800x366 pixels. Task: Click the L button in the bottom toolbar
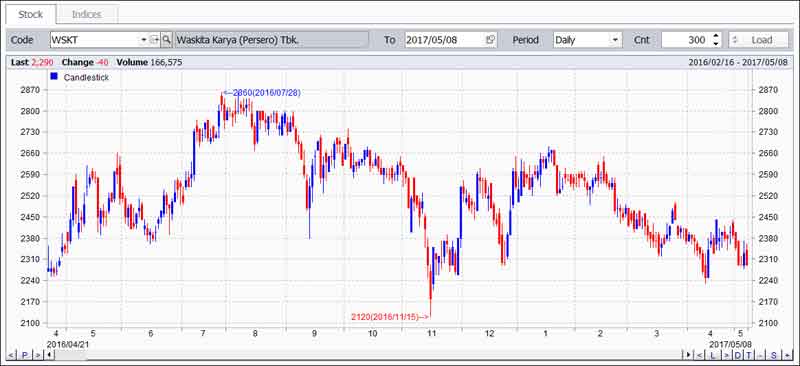coord(713,355)
